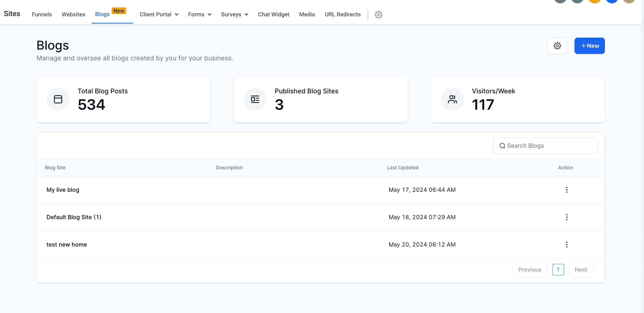This screenshot has height=313, width=644.
Task: Click the Published Blog Sites card icon
Action: click(x=255, y=99)
